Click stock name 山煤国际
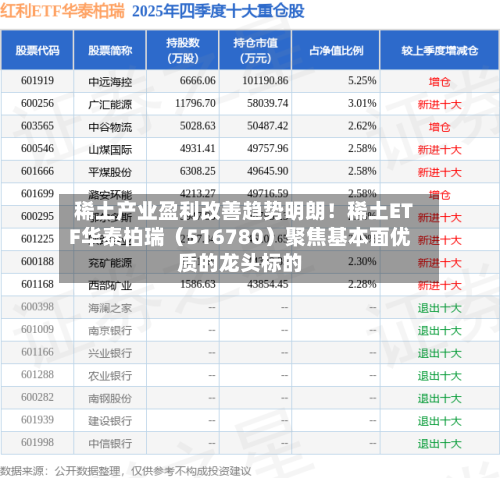500x478 pixels. coord(110,150)
